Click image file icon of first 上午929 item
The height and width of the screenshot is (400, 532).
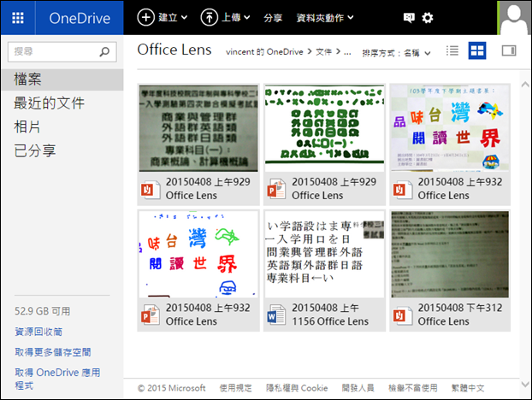pos(151,190)
